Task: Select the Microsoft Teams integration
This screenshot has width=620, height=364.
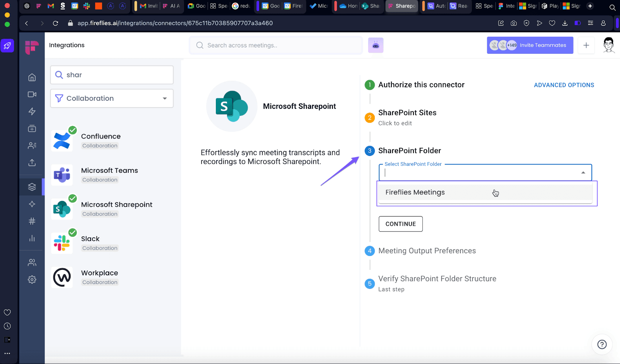Action: (109, 175)
